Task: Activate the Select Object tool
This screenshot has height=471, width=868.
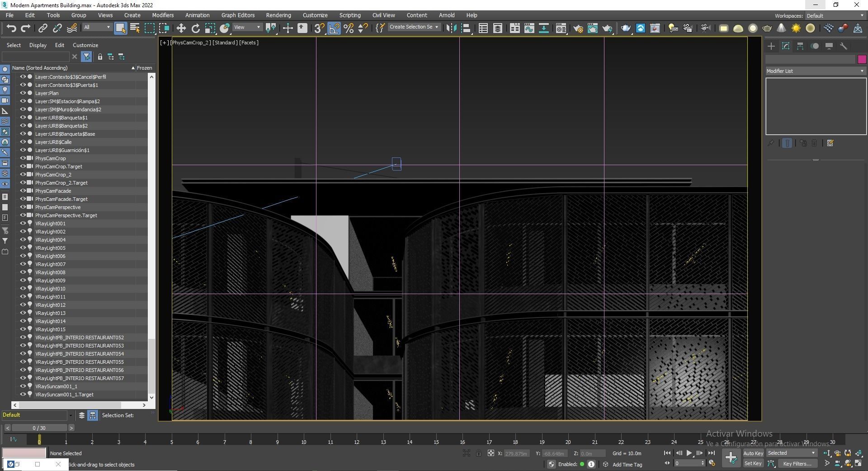Action: tap(120, 28)
